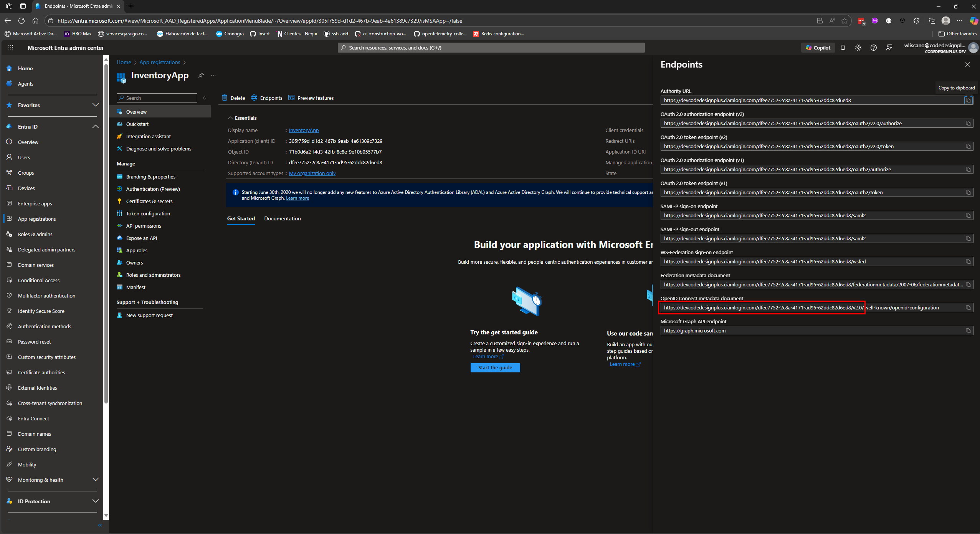980x534 pixels.
Task: Open browser extensions puzzle icon
Action: pos(916,21)
